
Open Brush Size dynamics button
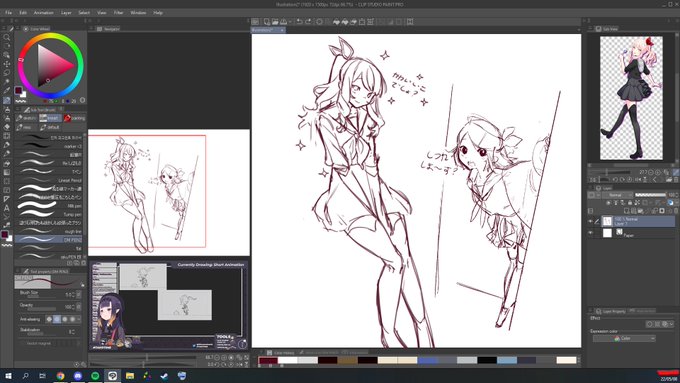coord(78,295)
